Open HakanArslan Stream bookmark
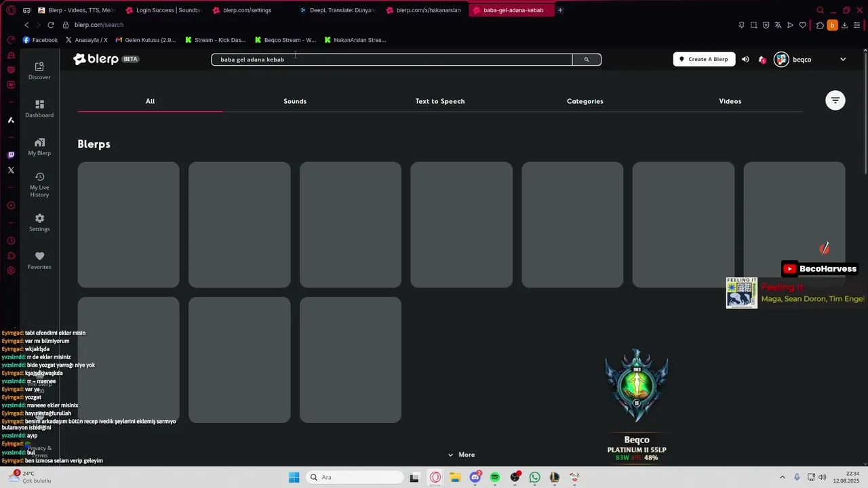Image resolution: width=868 pixels, height=488 pixels. coord(355,40)
